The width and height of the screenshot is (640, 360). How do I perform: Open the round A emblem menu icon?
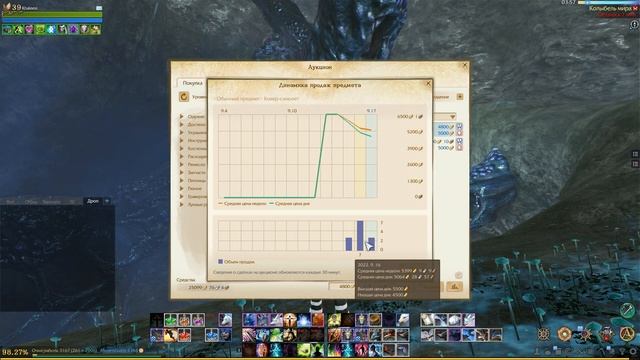point(627,334)
